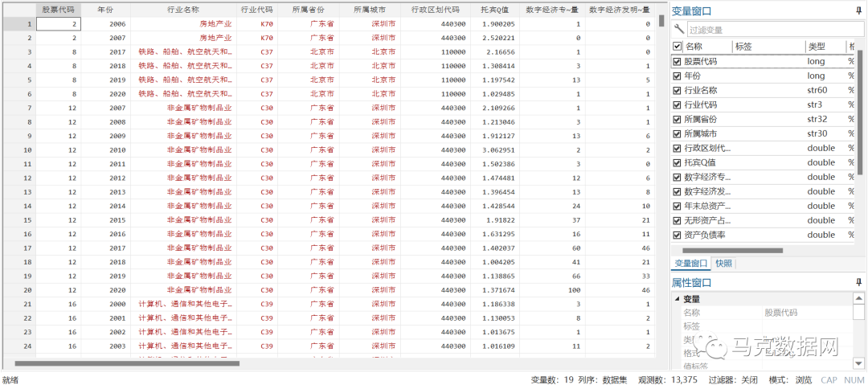This screenshot has width=868, height=385.
Task: Click the str60 type entry for 行业名称
Action: 819,90
